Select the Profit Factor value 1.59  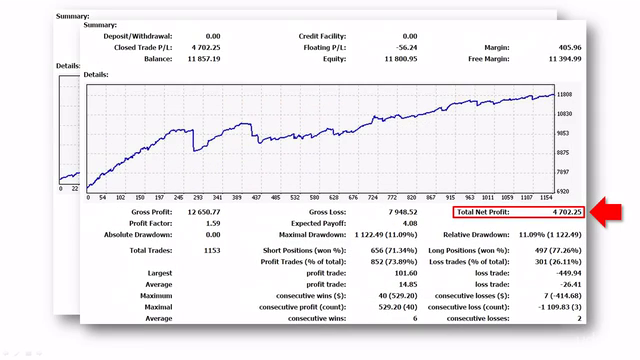[x=213, y=224]
